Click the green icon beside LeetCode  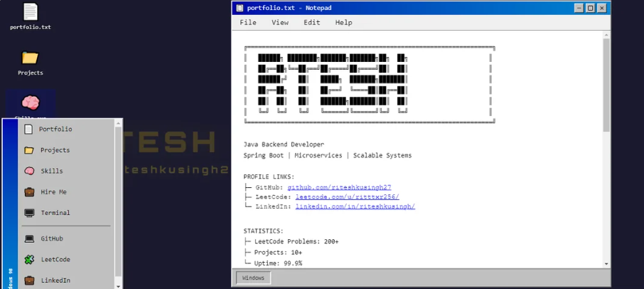click(x=29, y=259)
